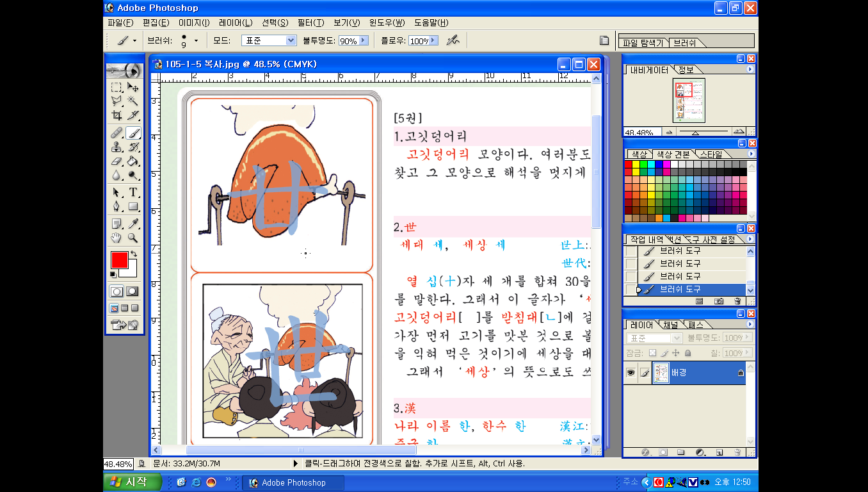Choose the Clone Stamp tool
Image resolution: width=868 pixels, height=492 pixels.
(117, 147)
